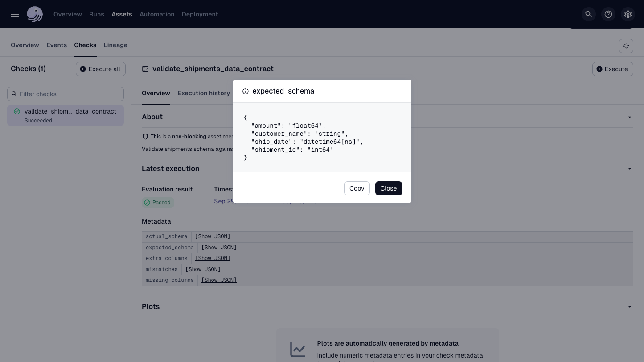Click the chart icon in the Plots placeholder

pos(298,350)
